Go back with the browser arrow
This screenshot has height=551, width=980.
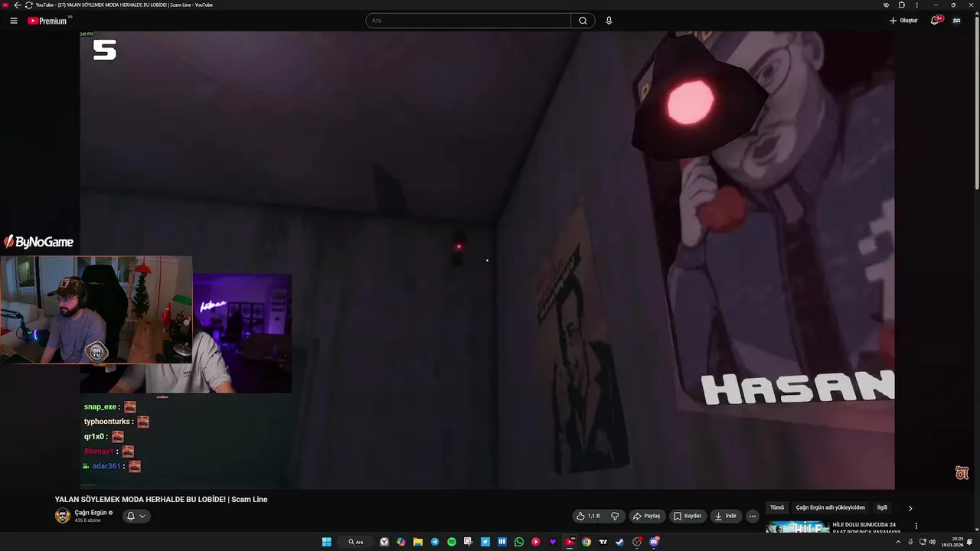click(x=18, y=5)
